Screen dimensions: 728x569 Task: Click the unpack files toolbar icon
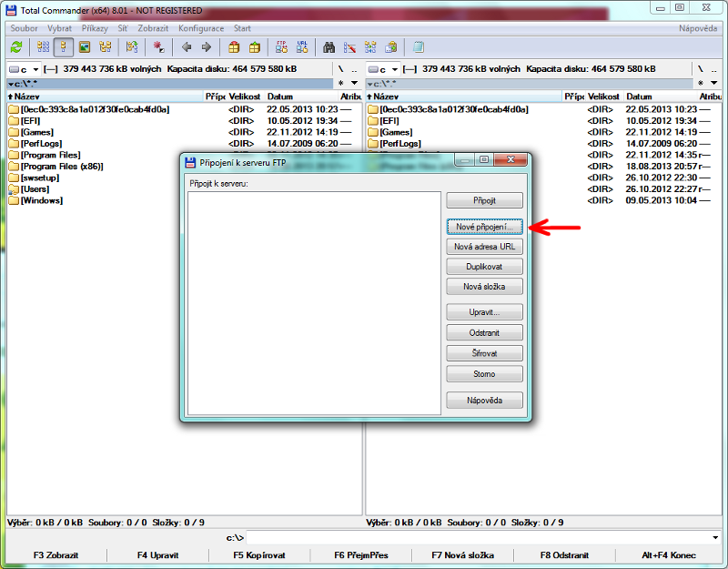point(255,47)
